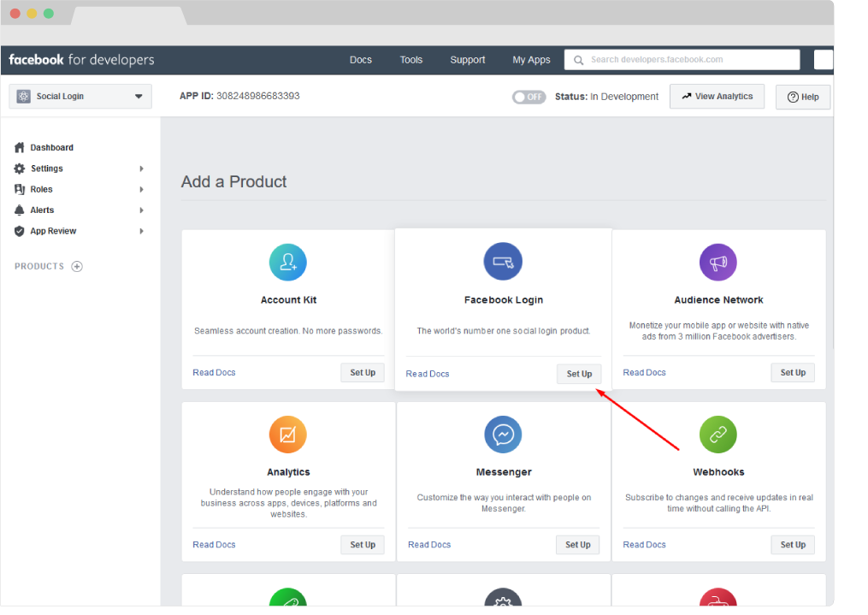Click the Webhooks link icon
Screen dimensions: 868x615
point(717,435)
